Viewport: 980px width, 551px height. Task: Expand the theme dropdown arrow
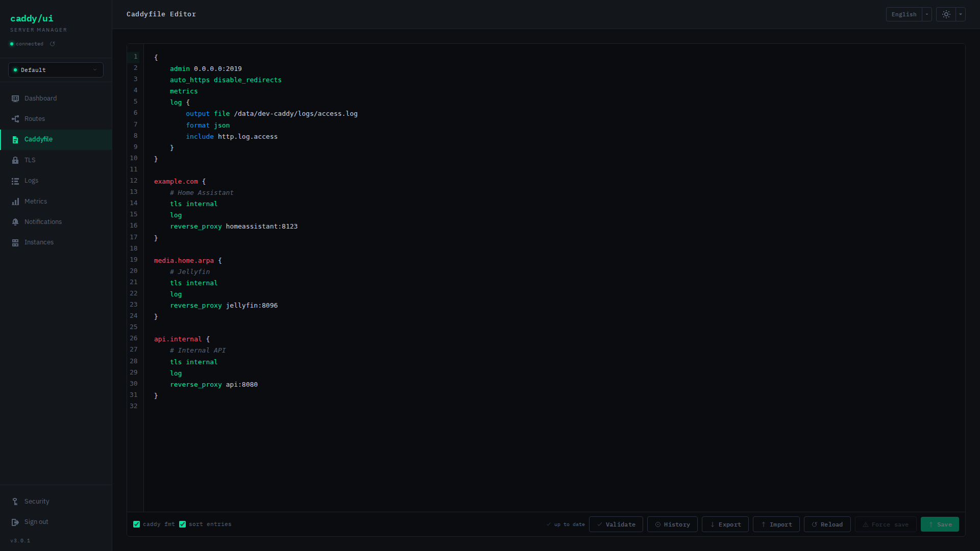click(961, 14)
